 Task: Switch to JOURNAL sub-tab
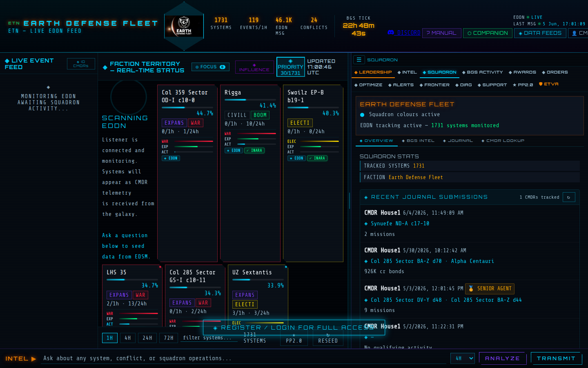pyautogui.click(x=458, y=141)
